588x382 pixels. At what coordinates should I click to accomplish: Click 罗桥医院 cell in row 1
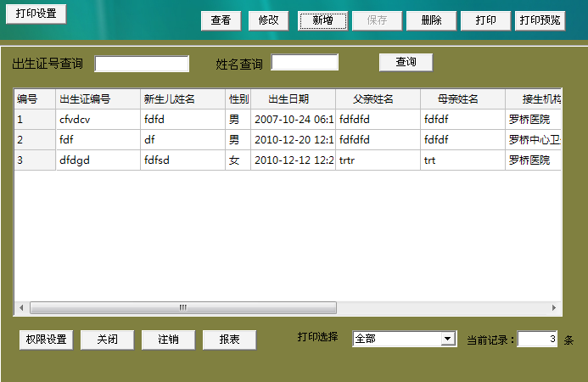click(x=533, y=120)
